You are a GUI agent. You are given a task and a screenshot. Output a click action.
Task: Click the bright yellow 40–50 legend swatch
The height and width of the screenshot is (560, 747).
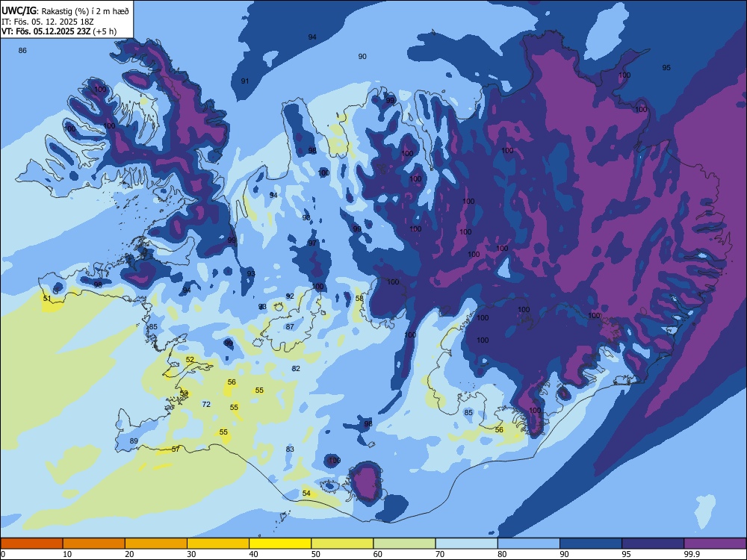[x=280, y=544]
